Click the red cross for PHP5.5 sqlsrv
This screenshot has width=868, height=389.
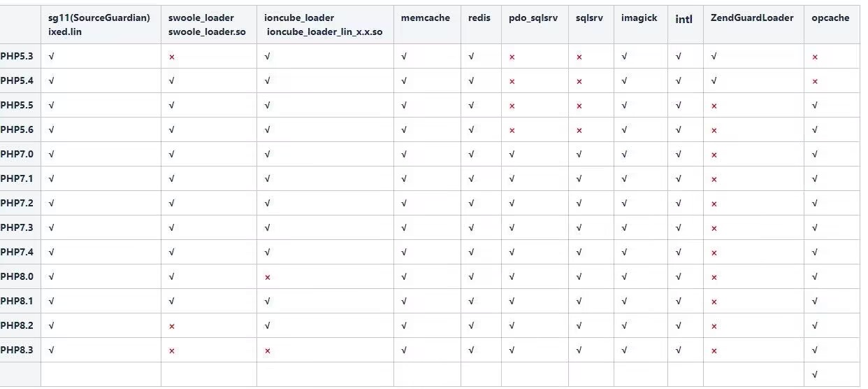tap(579, 106)
